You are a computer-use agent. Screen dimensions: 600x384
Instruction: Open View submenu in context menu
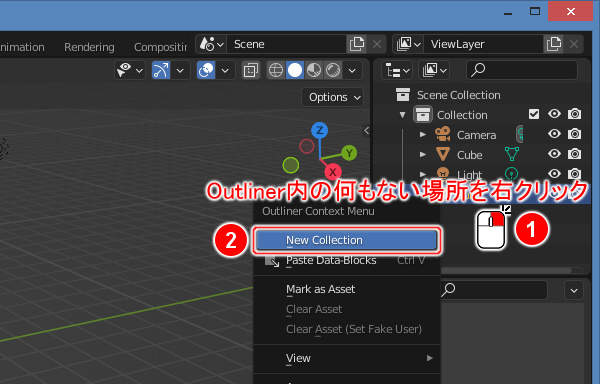coord(346,358)
